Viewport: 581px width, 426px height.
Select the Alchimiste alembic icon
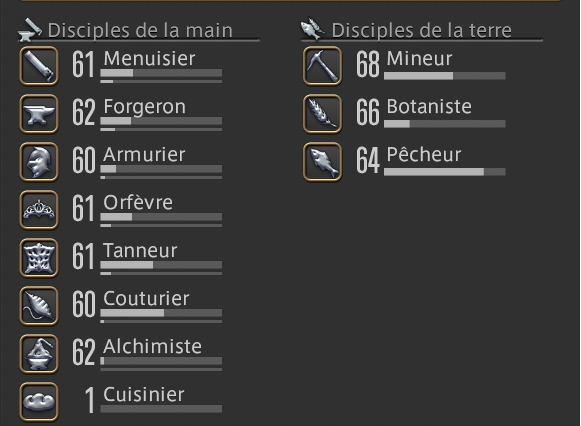(x=39, y=354)
